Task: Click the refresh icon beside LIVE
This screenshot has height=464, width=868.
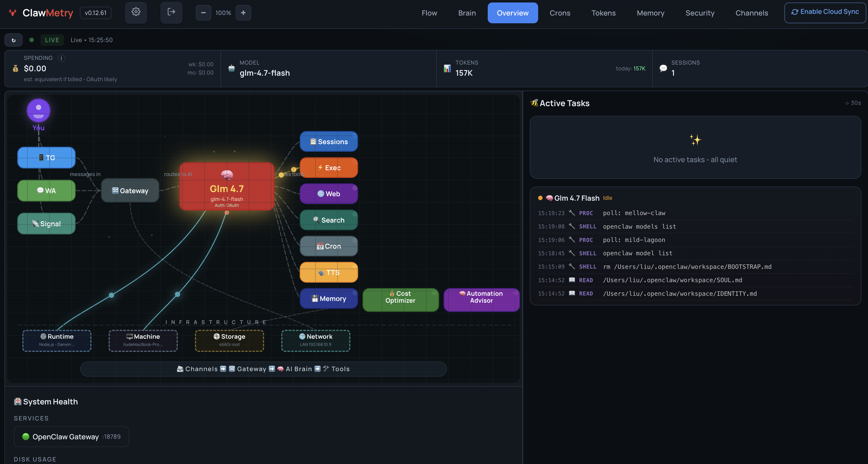Action: 14,40
